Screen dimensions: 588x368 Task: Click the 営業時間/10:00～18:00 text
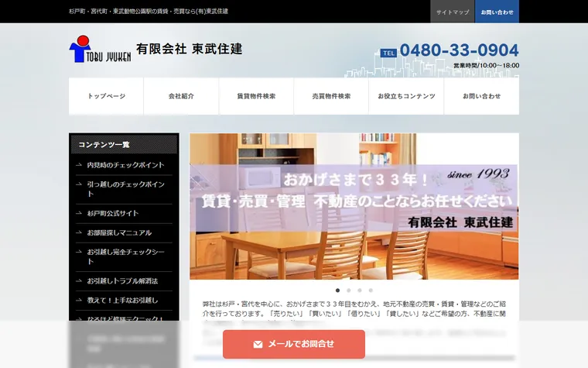pyautogui.click(x=487, y=65)
